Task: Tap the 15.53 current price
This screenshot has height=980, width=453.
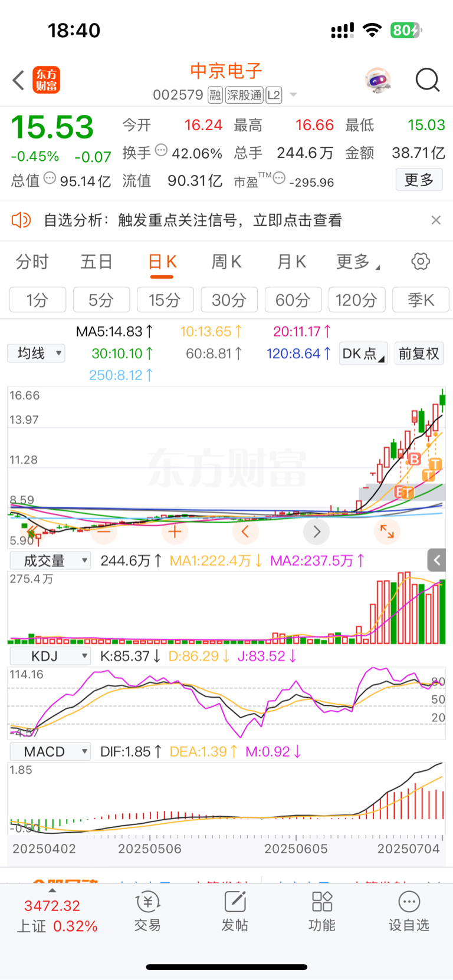Action: point(52,127)
